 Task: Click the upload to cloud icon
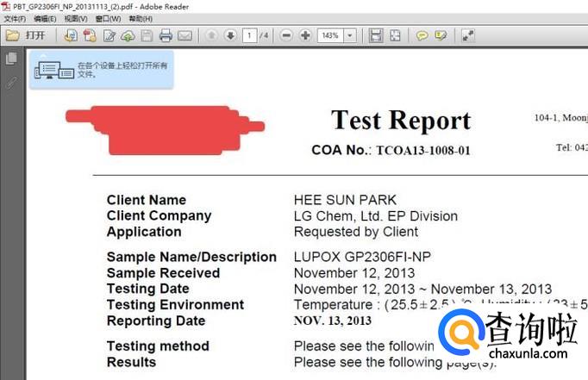click(x=128, y=35)
